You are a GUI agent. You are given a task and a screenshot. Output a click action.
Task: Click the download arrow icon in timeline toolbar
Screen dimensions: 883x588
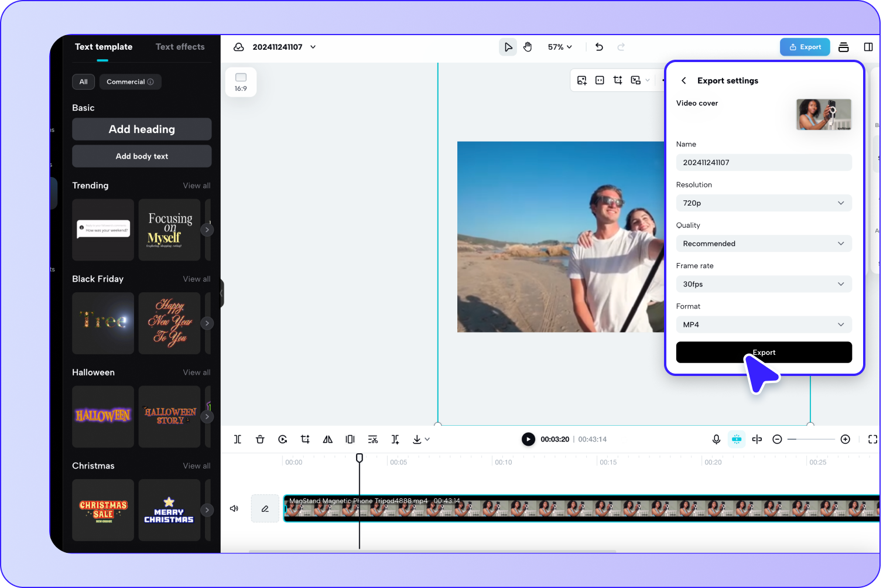point(417,439)
